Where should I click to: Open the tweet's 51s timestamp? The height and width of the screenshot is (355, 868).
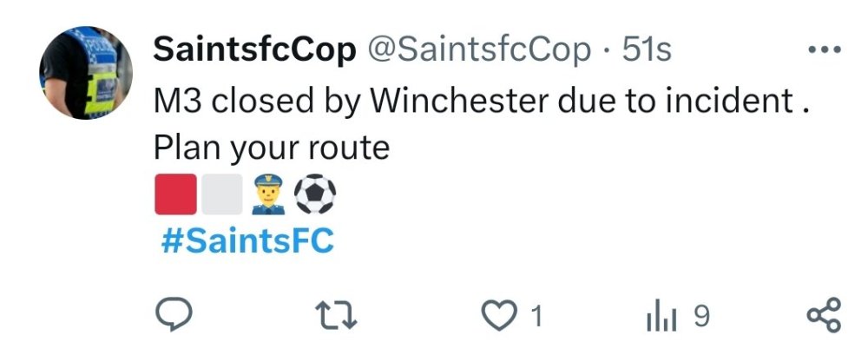(x=647, y=50)
